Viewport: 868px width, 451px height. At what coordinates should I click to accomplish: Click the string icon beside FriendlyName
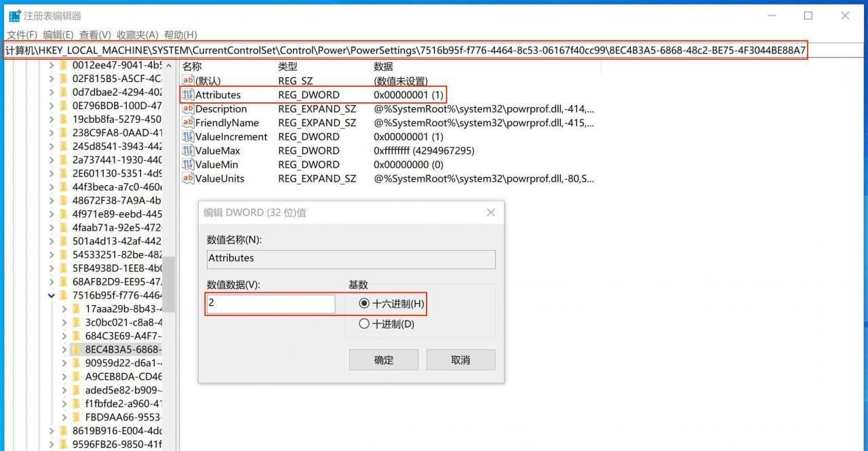point(188,123)
